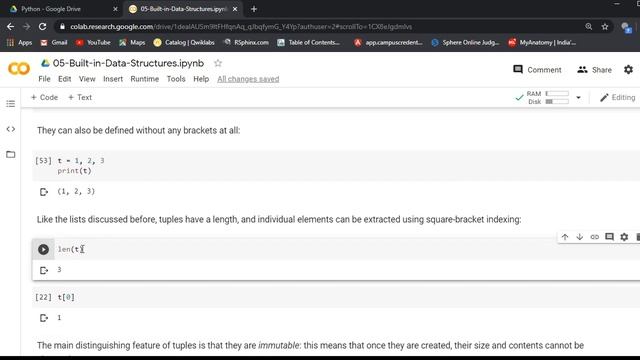
Task: Go back in browser
Action: coord(11,27)
